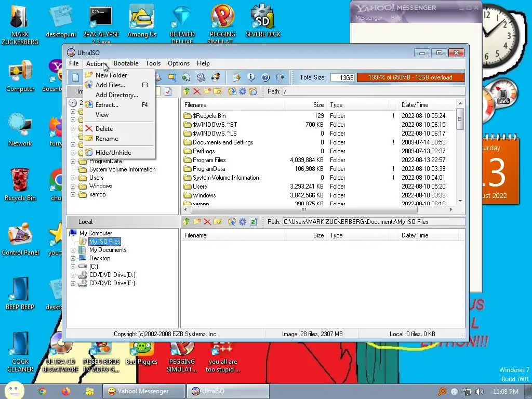
Task: Click the orange 1997% size overload bar
Action: (x=410, y=77)
